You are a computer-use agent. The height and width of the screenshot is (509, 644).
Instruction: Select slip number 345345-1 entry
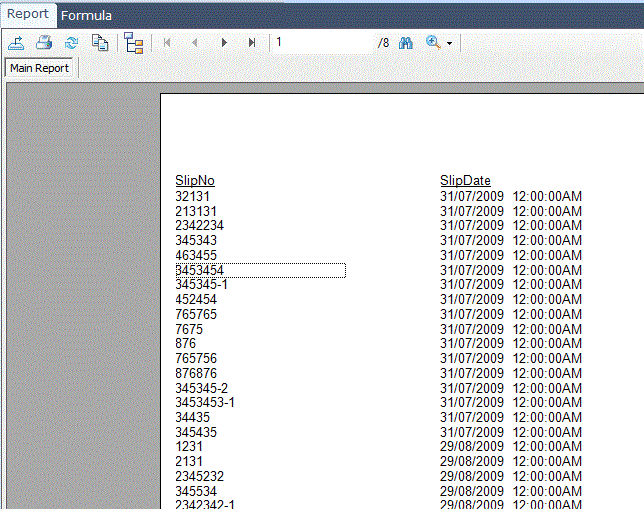click(201, 285)
